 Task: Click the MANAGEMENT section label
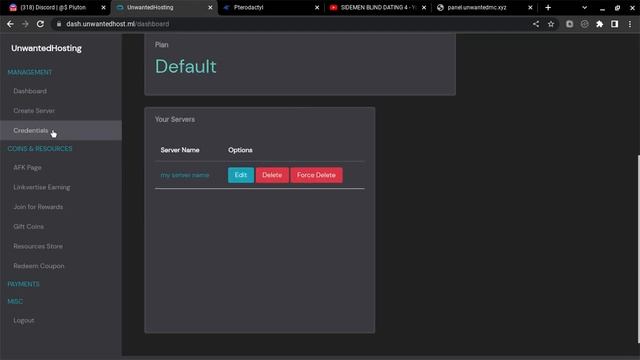[30, 72]
